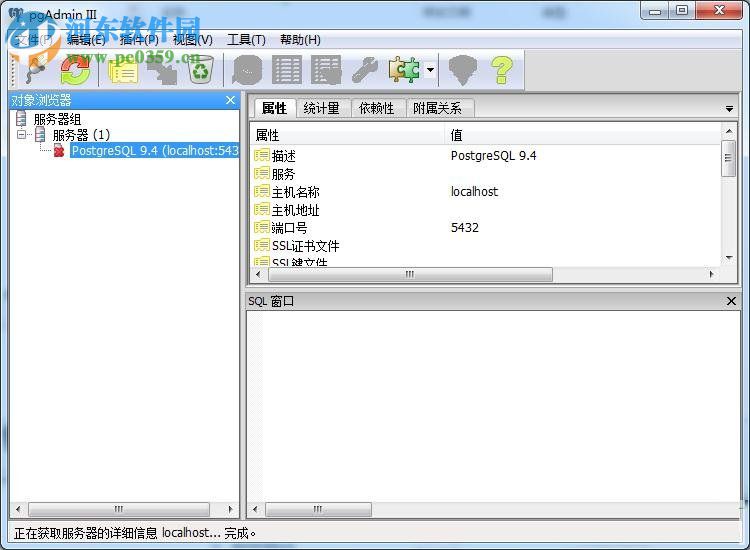Open object properties toolbar icon
This screenshot has width=750, height=550.
123,71
